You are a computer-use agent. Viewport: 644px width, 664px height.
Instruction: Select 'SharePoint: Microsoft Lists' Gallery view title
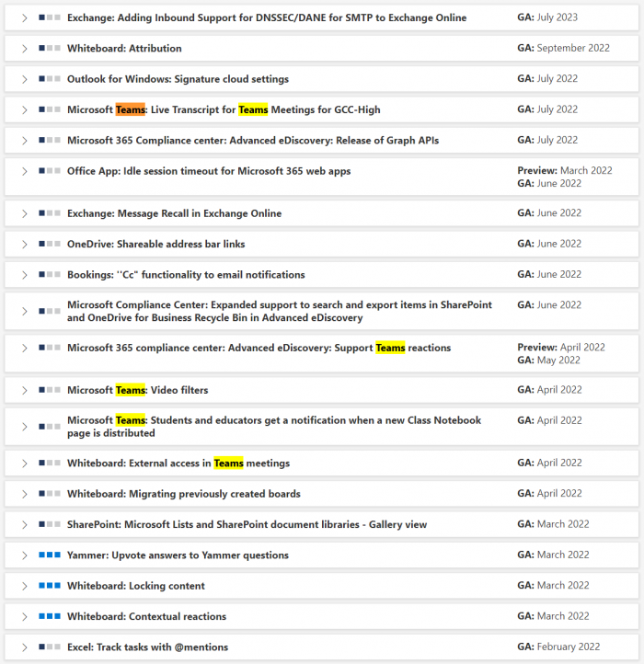(x=247, y=525)
